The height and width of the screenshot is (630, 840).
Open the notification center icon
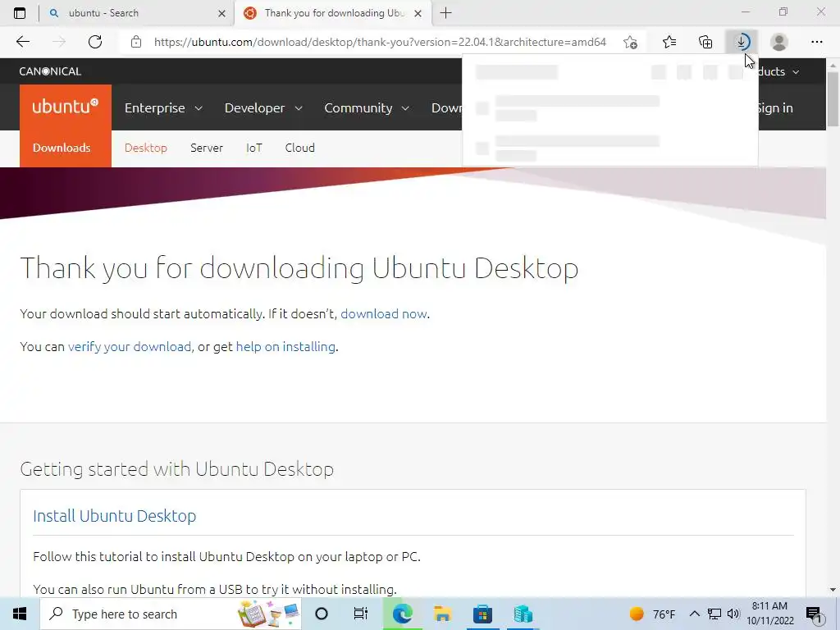point(815,614)
